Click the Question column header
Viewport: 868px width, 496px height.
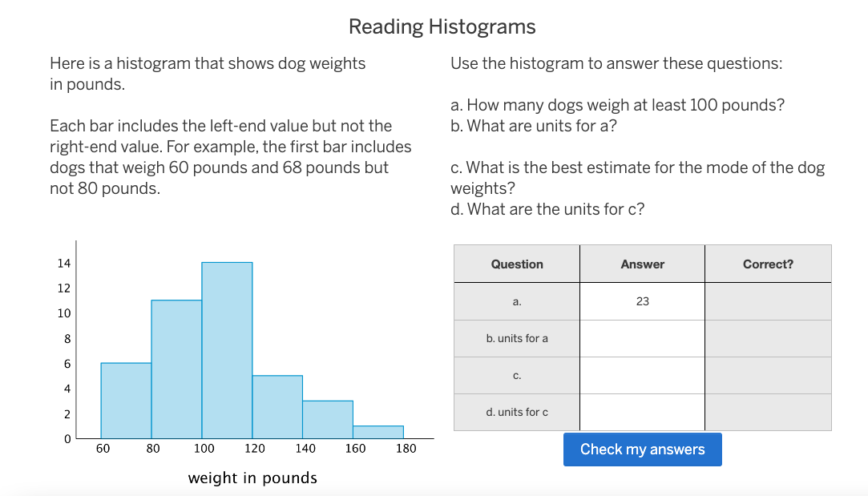click(x=516, y=264)
